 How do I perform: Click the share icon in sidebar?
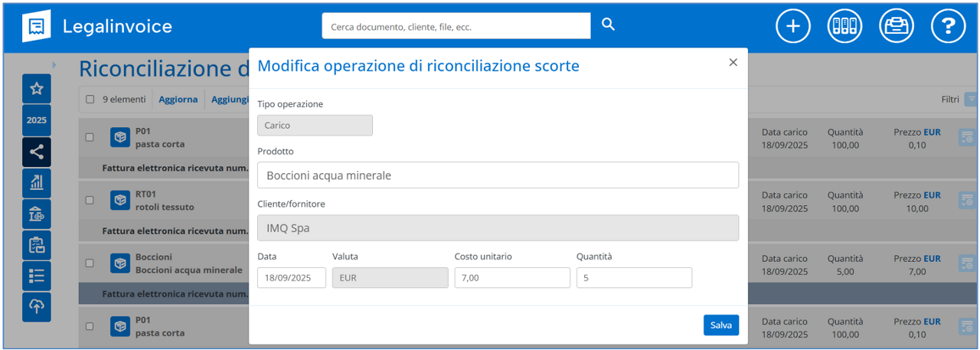click(37, 152)
